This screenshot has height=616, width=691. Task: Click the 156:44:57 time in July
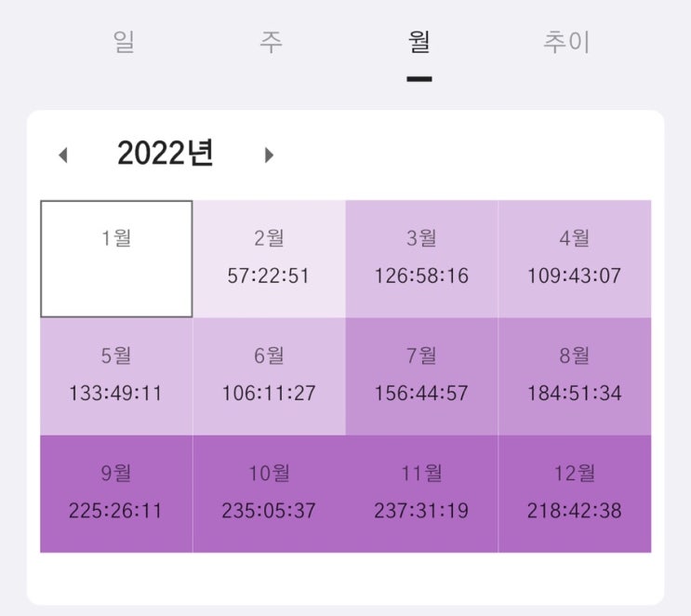point(421,394)
